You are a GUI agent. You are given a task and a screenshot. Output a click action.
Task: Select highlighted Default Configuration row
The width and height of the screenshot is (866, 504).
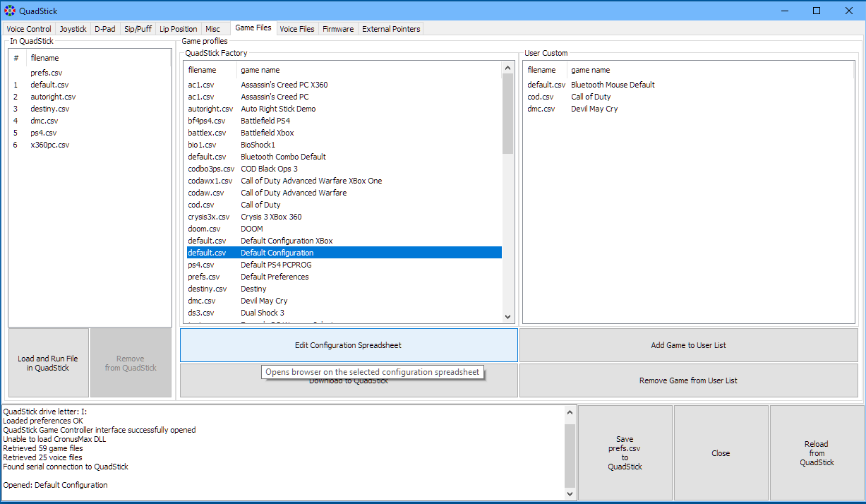[344, 253]
